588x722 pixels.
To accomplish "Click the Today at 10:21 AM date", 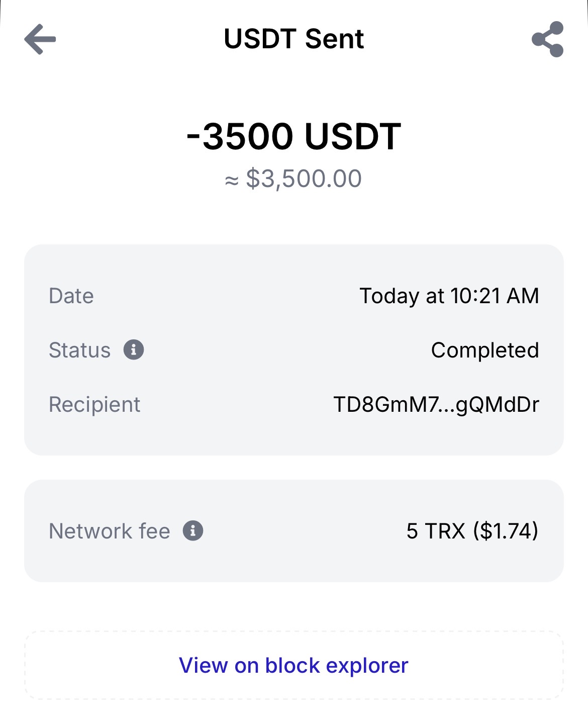I will click(449, 296).
